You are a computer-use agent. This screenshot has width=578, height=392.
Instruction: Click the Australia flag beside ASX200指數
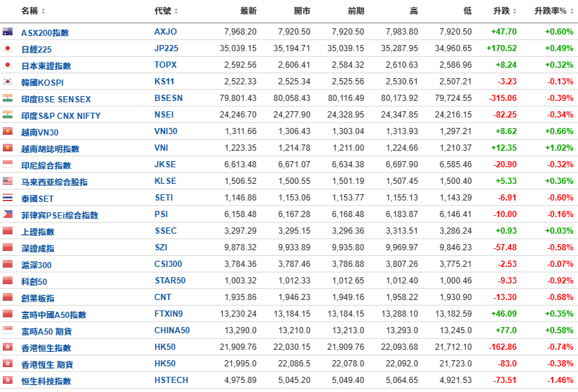(x=8, y=32)
